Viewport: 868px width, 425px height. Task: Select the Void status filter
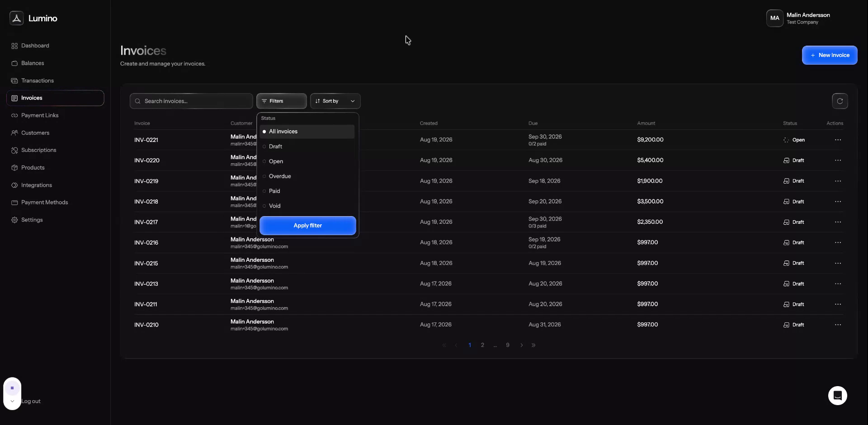pyautogui.click(x=307, y=206)
